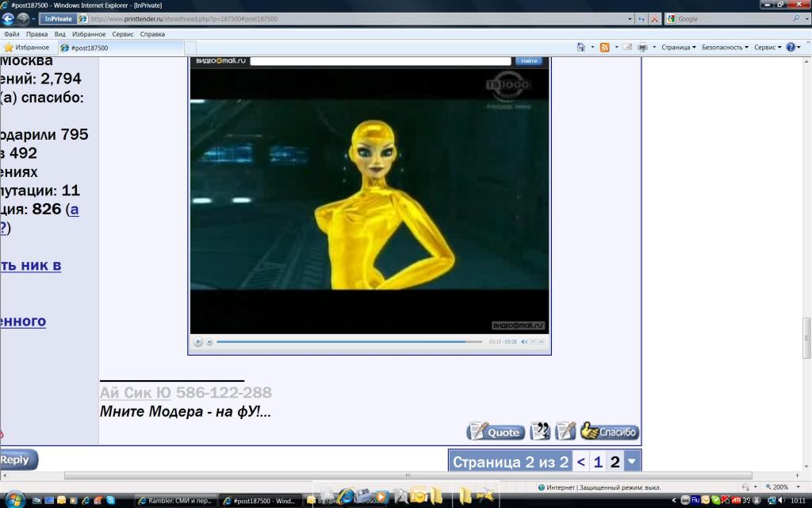Screen dimensions: 812x508
Task: Open the Избранное menu in the menu bar
Action: 89,34
